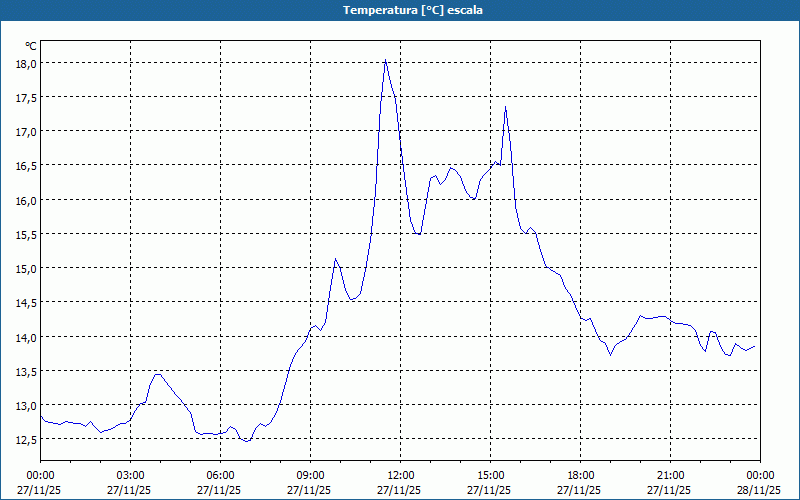This screenshot has width=800, height=500.
Task: Click the 14,0 y-axis value
Action: click(26, 338)
